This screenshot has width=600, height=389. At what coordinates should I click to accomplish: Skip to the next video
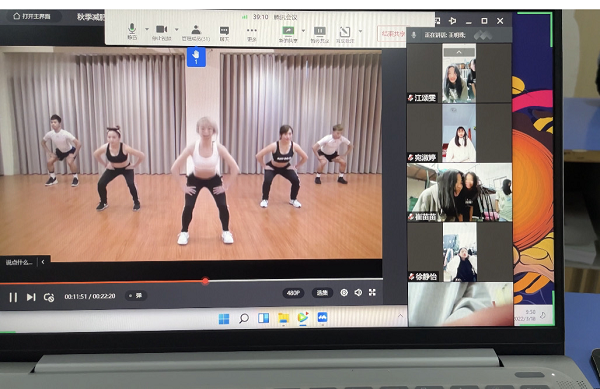click(31, 297)
